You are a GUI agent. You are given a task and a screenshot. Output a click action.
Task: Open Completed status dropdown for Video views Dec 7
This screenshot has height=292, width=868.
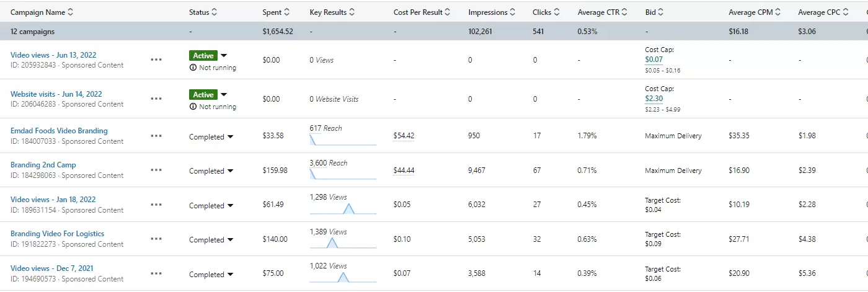tap(230, 275)
